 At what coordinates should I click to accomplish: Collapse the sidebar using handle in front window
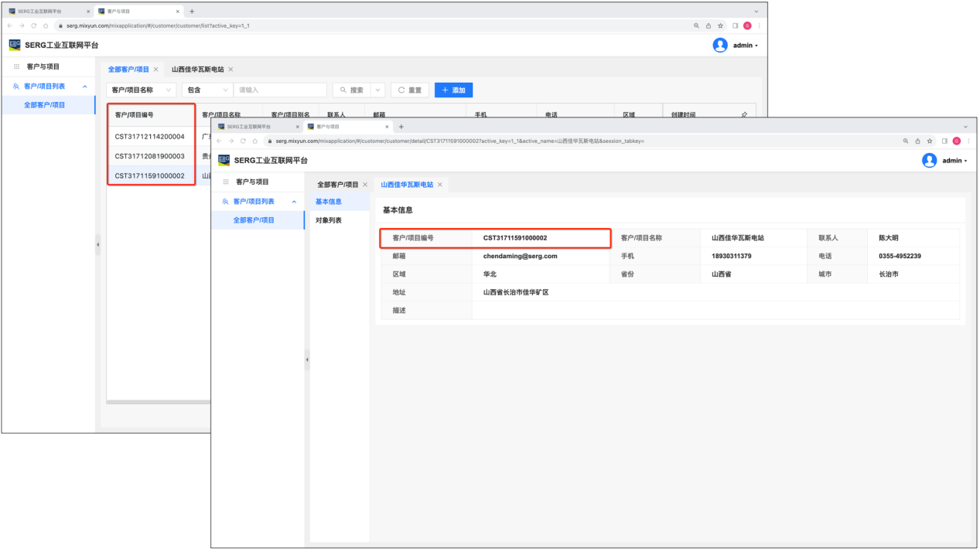[307, 359]
